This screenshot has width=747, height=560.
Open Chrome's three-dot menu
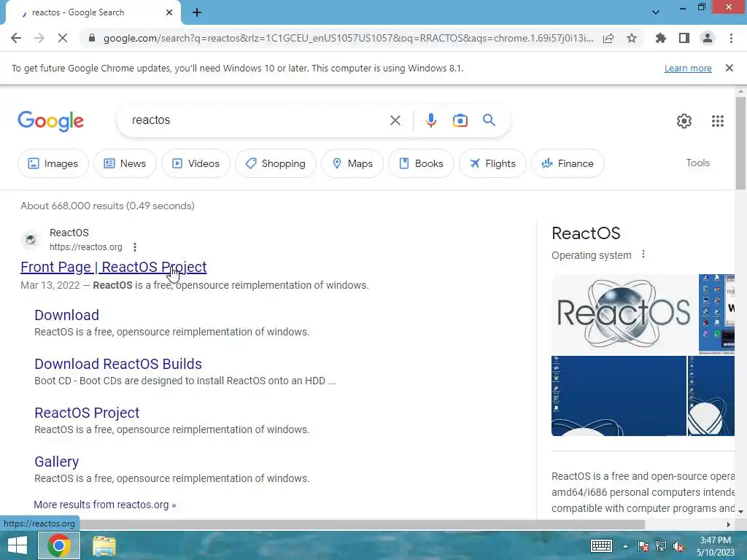coord(731,38)
